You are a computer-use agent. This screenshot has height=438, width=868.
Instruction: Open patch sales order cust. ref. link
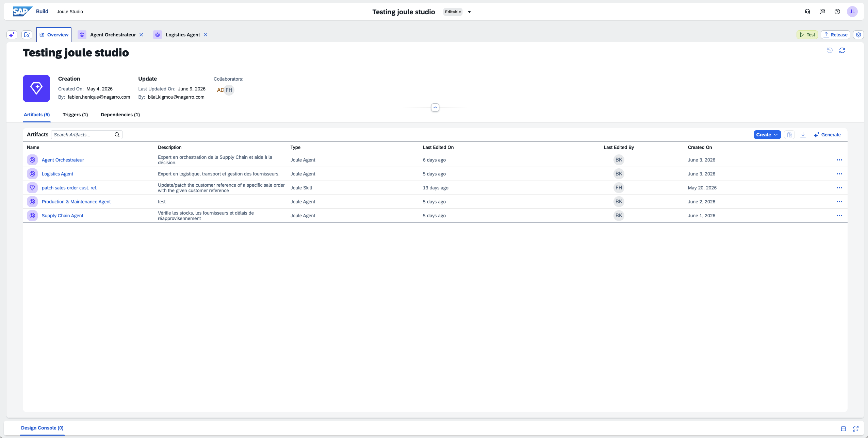69,188
